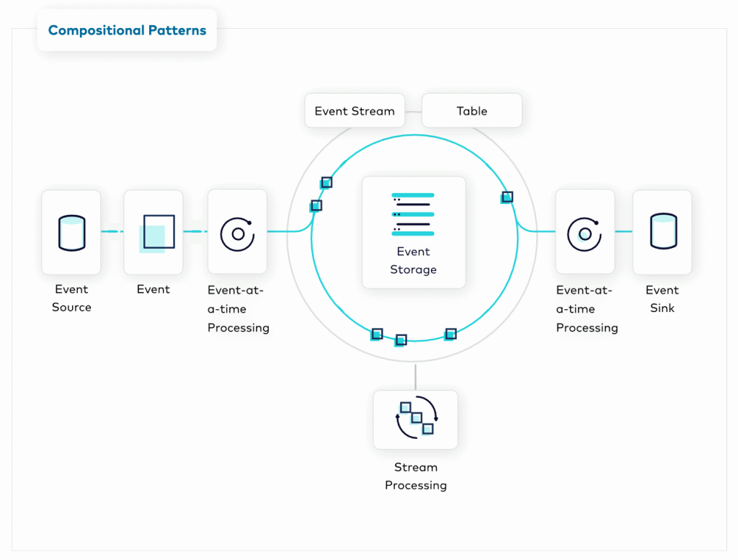Image resolution: width=738 pixels, height=560 pixels.
Task: Select the Stream Processing arrows icon
Action: point(417,418)
